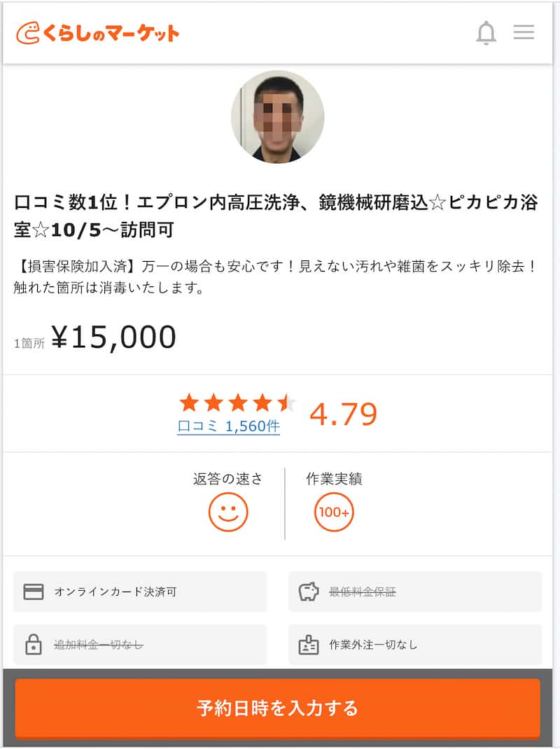Click the くらしのマーケット logo
560x749 pixels.
(97, 33)
